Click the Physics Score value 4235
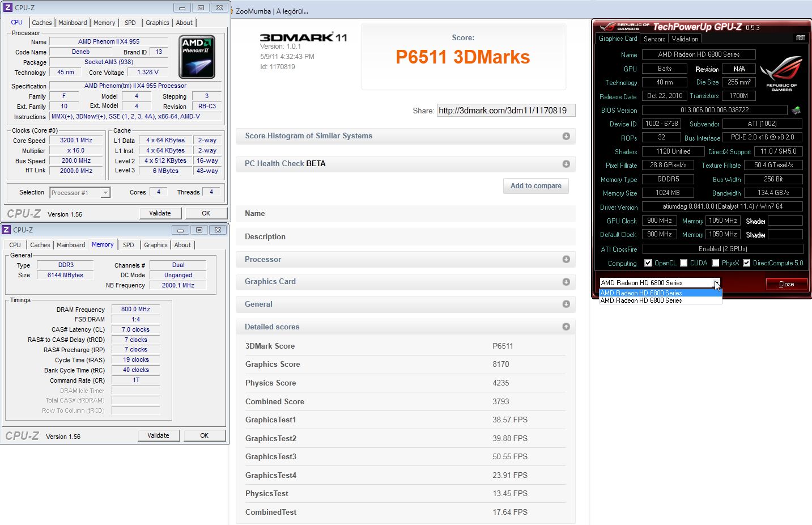812x525 pixels. [x=501, y=383]
